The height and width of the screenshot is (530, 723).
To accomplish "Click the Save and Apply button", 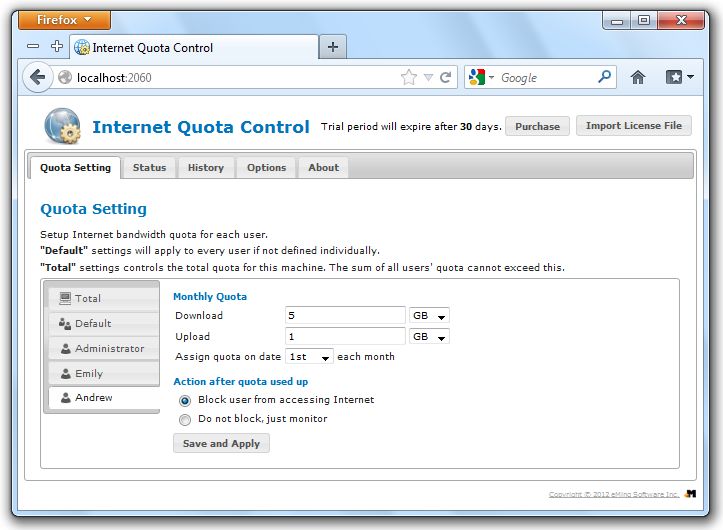I will tap(221, 443).
